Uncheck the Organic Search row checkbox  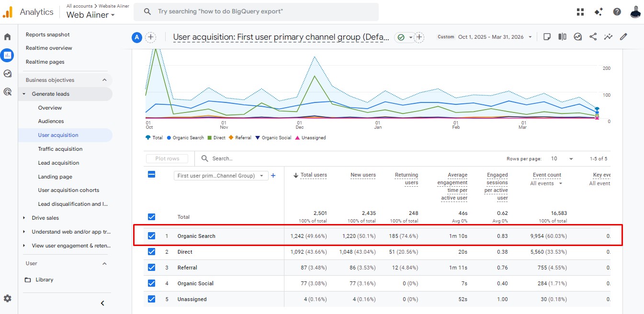[152, 236]
